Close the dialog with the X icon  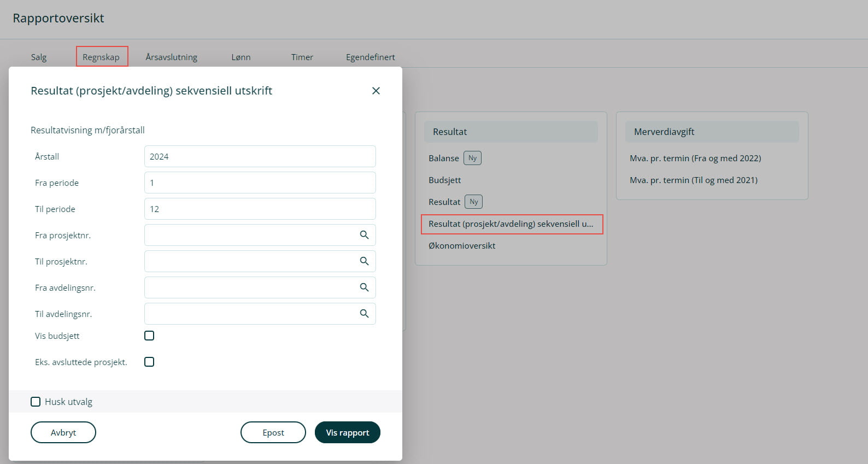(376, 91)
